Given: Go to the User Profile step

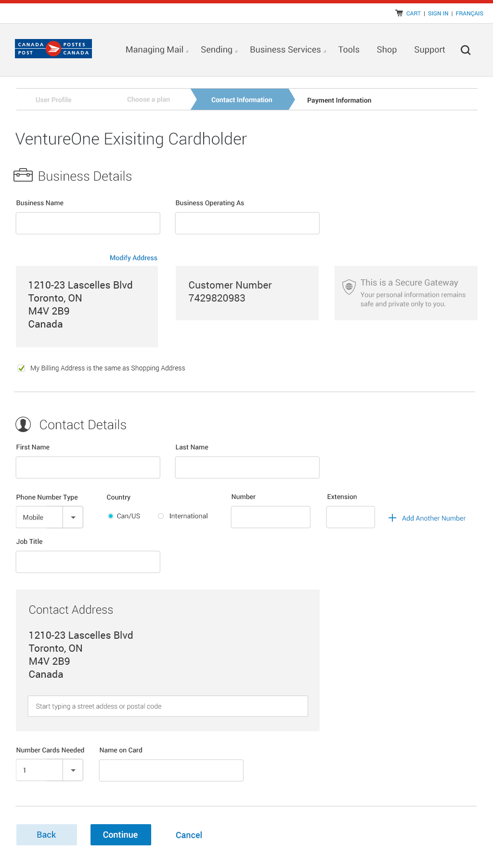Looking at the screenshot, I should (53, 100).
